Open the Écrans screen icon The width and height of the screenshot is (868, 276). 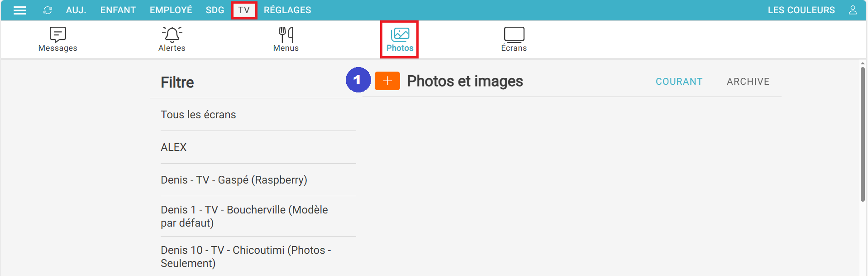(514, 34)
